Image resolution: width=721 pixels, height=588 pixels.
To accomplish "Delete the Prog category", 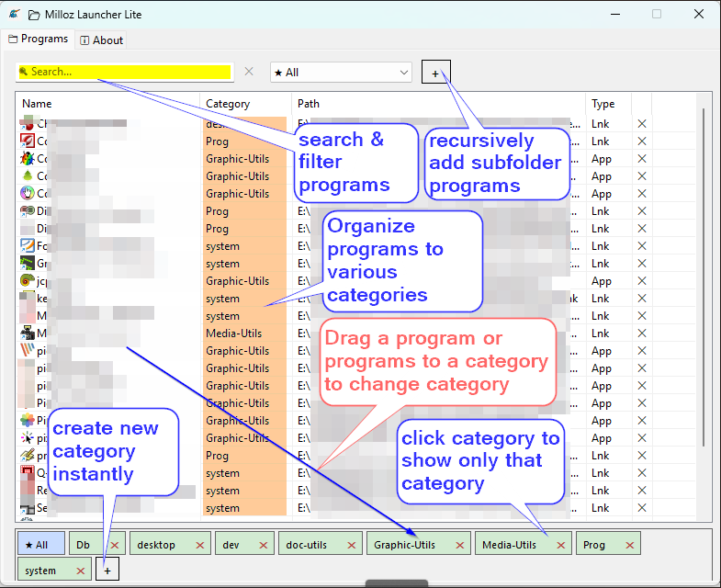I will click(x=630, y=545).
